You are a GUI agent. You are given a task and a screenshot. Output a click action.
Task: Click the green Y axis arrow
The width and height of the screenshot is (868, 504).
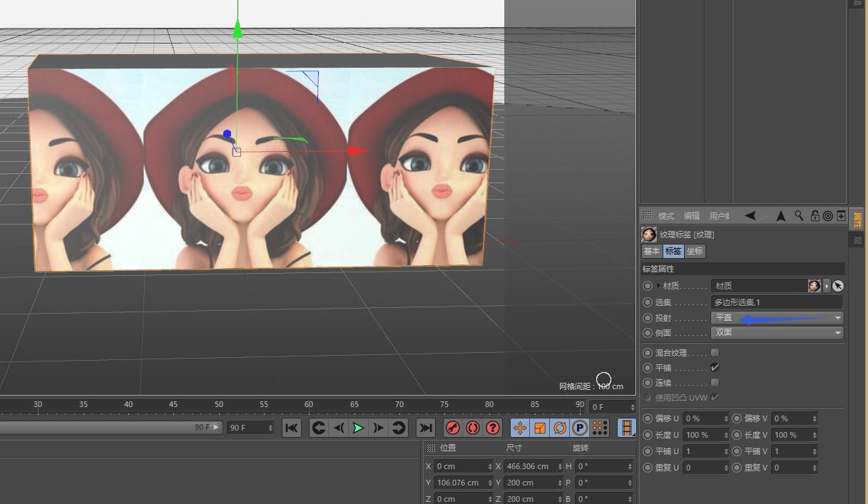238,29
